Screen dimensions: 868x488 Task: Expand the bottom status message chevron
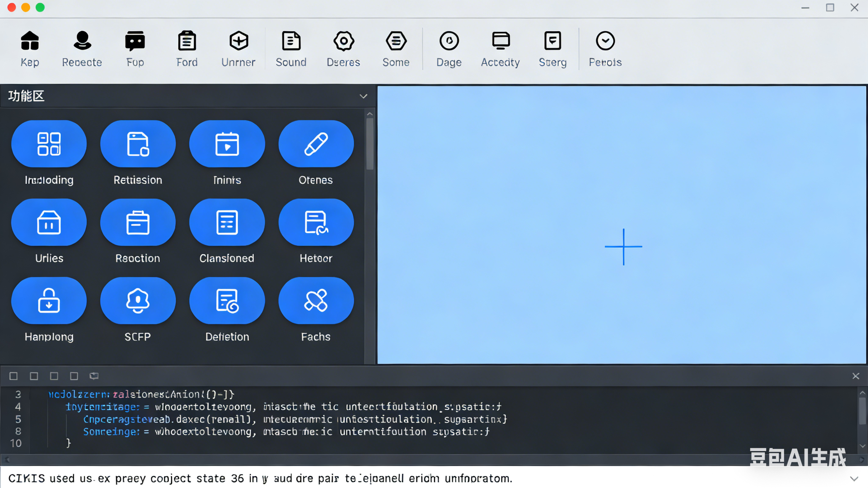tap(854, 478)
